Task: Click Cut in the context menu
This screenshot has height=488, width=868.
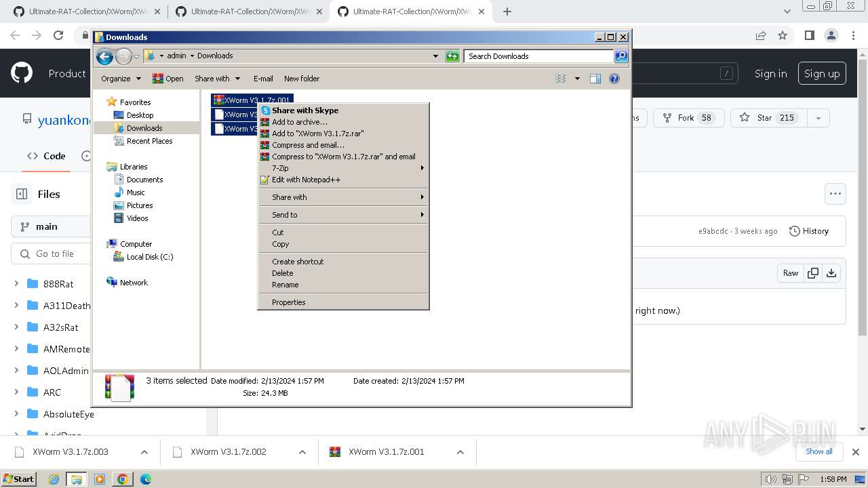Action: click(x=343, y=232)
